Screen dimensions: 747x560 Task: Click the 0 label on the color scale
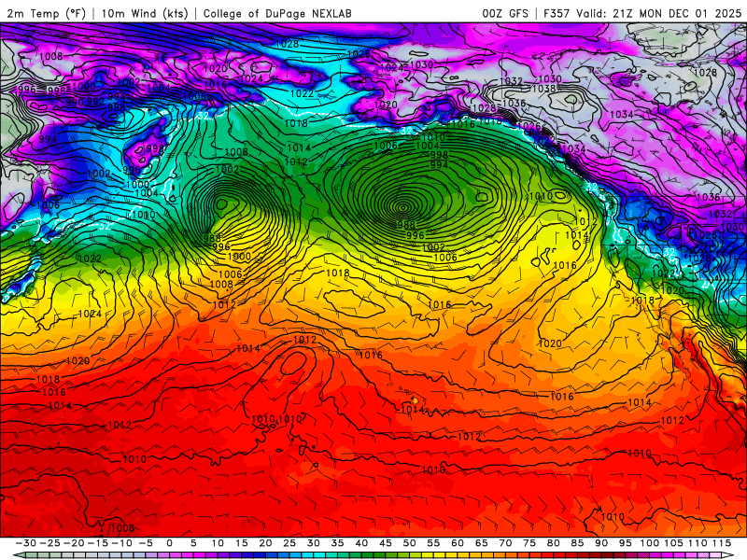pyautogui.click(x=170, y=543)
